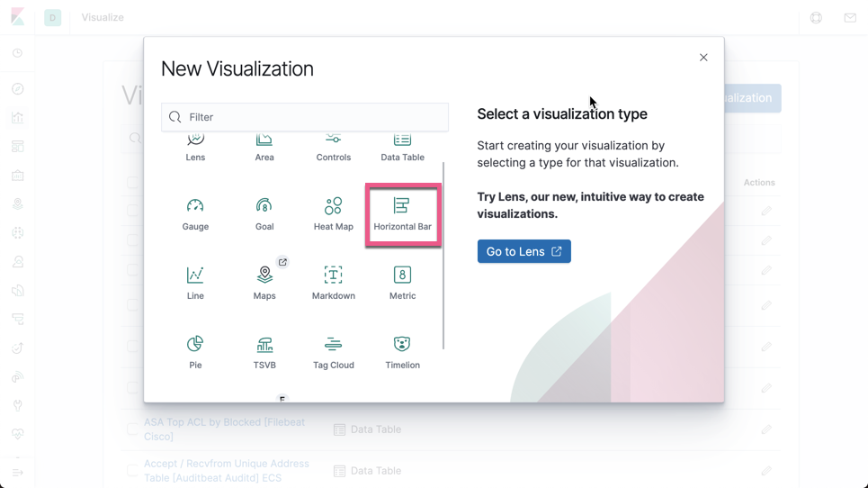Select Data Table in the visualization grid
Image resolution: width=868 pixels, height=488 pixels.
[402, 148]
